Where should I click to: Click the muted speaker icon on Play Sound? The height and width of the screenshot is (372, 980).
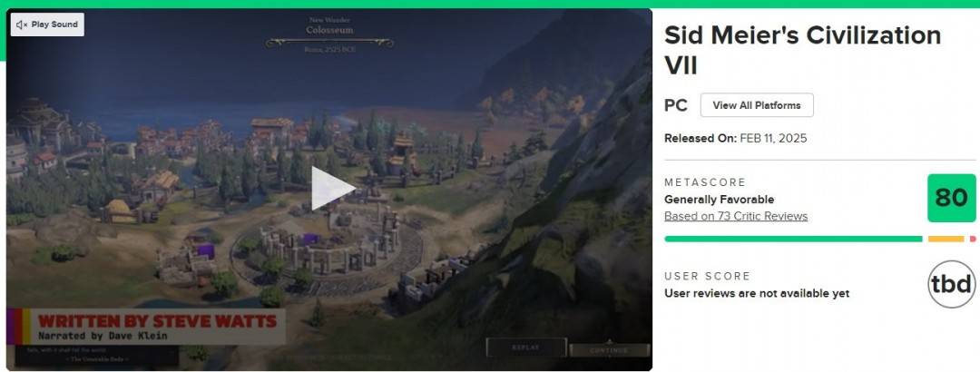pos(22,24)
